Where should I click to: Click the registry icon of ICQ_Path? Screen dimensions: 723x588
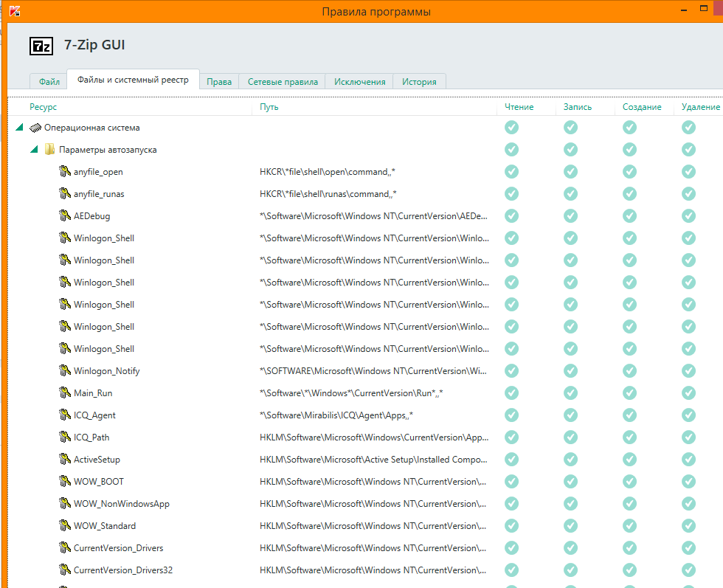65,437
